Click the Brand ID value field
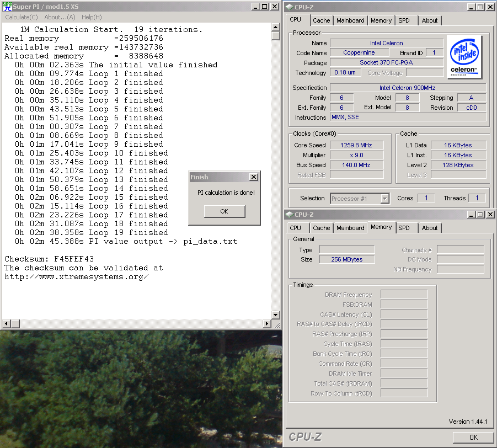Viewport: 497px width, 448px height. click(434, 52)
